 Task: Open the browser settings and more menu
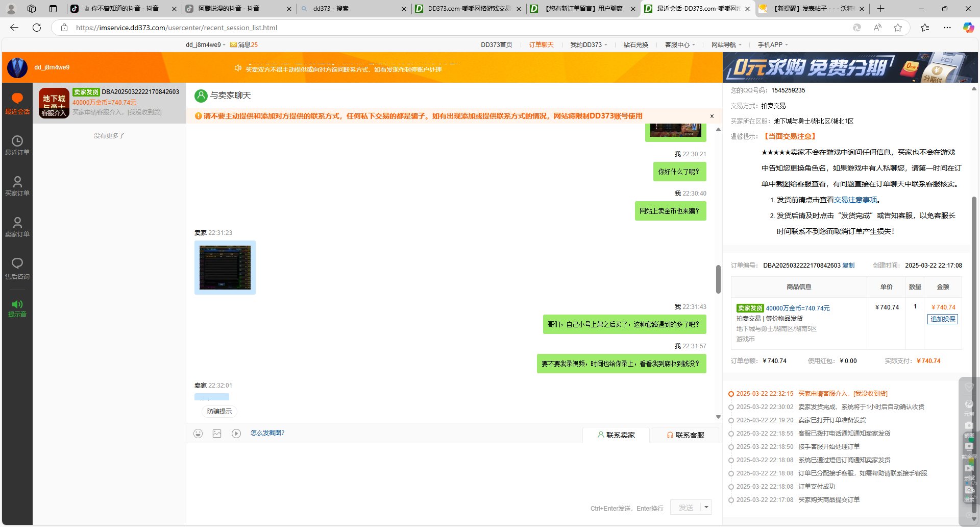pyautogui.click(x=947, y=28)
